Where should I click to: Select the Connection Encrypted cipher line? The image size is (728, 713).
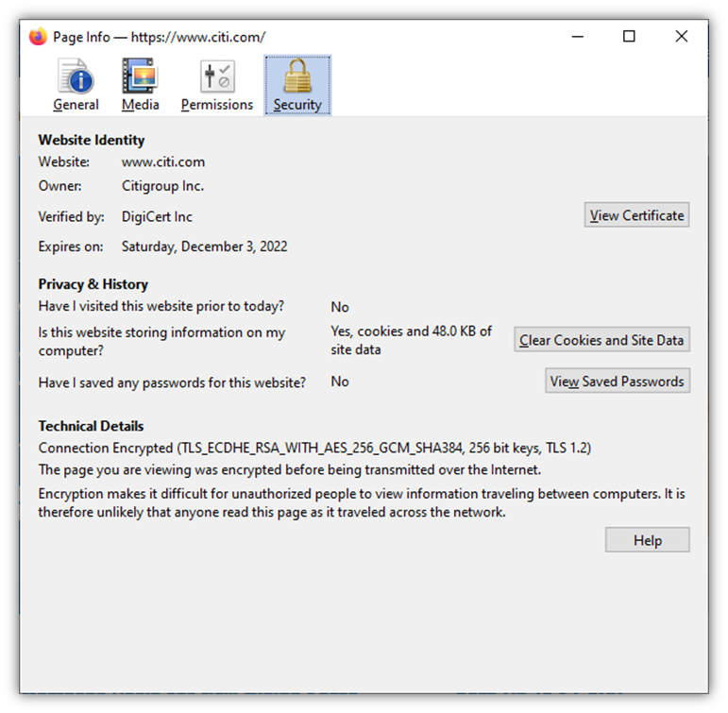click(314, 448)
